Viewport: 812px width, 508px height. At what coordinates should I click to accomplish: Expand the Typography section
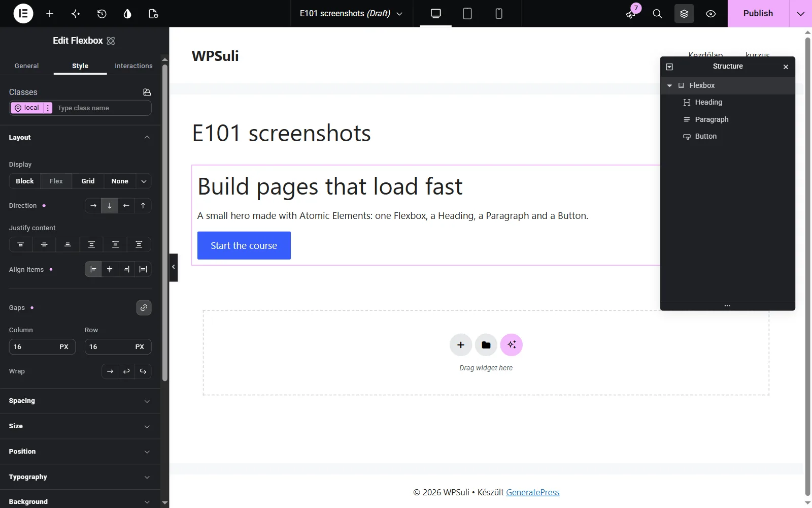pos(80,477)
